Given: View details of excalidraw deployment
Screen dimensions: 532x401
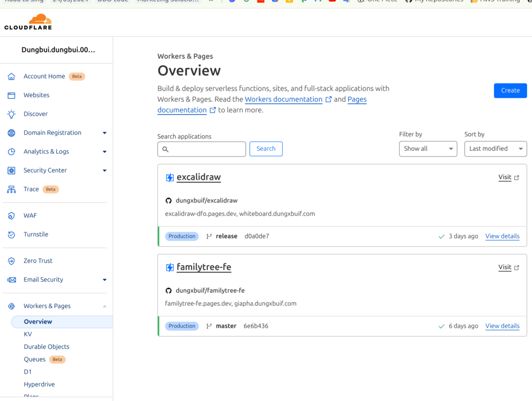Looking at the screenshot, I should pos(502,236).
